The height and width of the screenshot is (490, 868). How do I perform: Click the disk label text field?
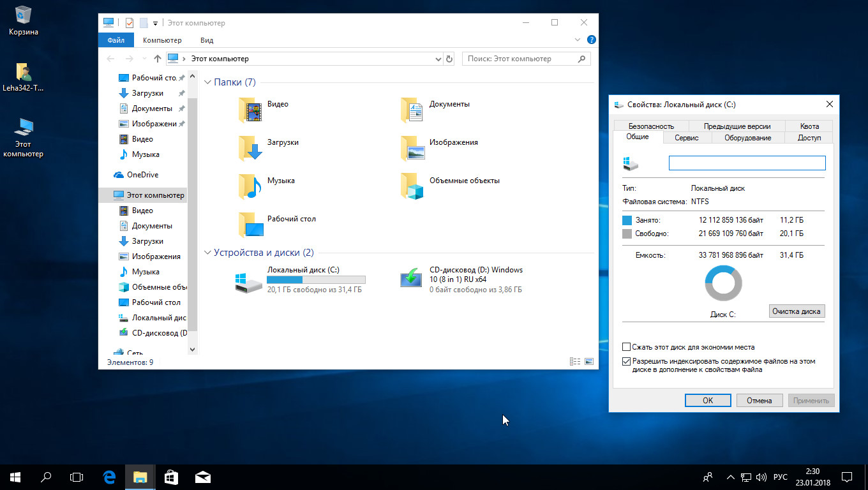(x=747, y=163)
